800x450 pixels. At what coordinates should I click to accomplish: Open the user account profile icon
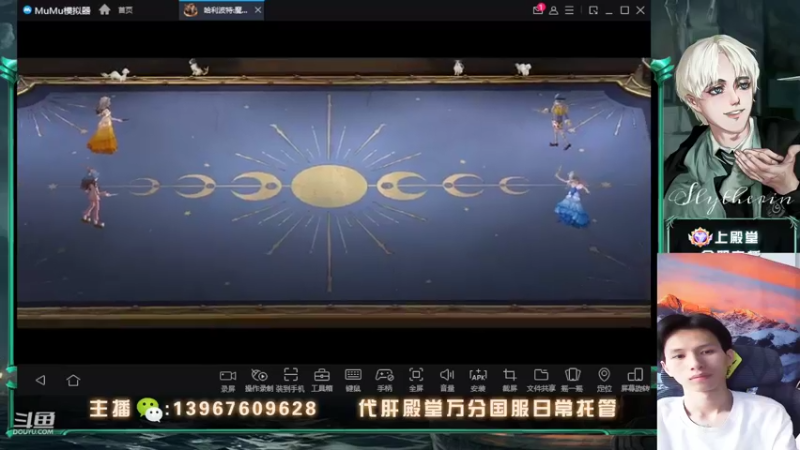click(x=554, y=10)
